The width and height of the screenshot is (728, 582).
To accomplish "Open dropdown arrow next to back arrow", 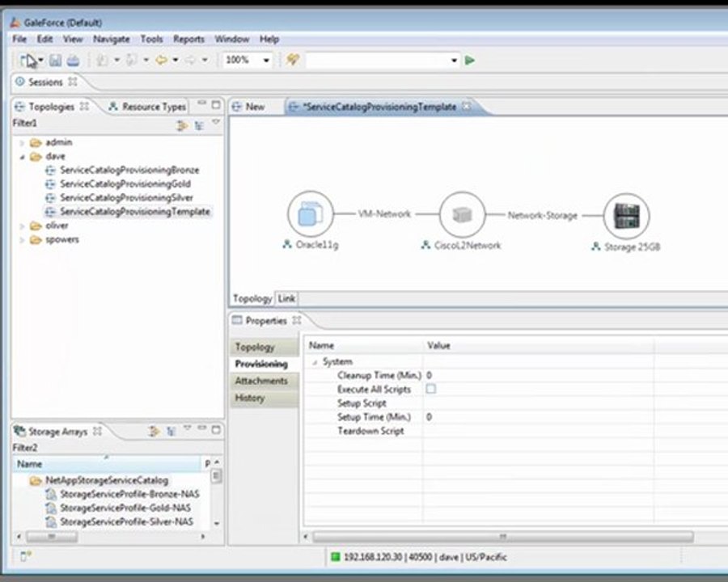I will pos(175,61).
